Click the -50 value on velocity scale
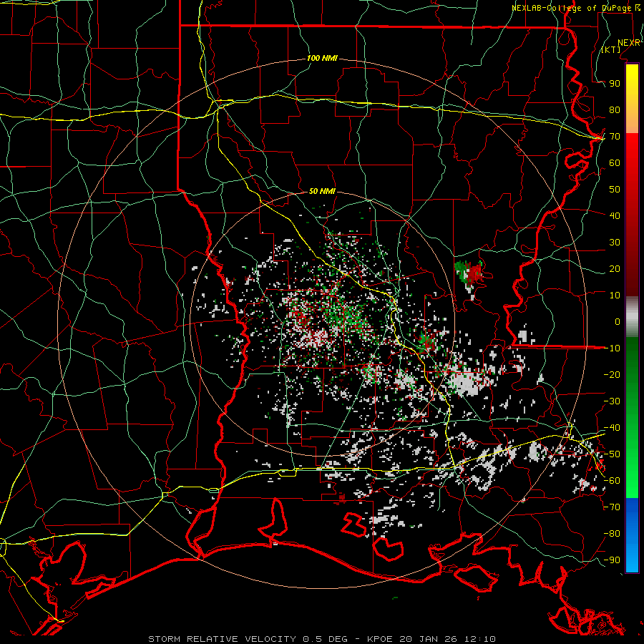644x644 pixels. click(612, 454)
